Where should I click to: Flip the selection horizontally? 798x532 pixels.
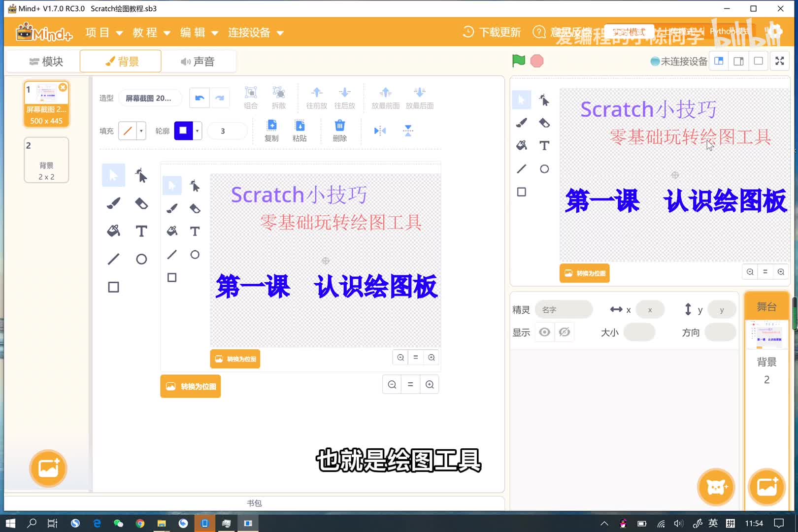pos(380,131)
